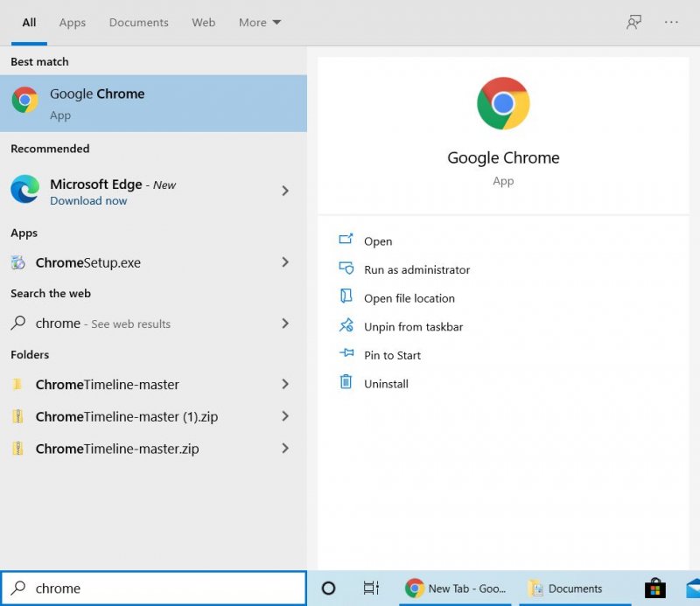Switch to the Documents search tab

pyautogui.click(x=138, y=23)
